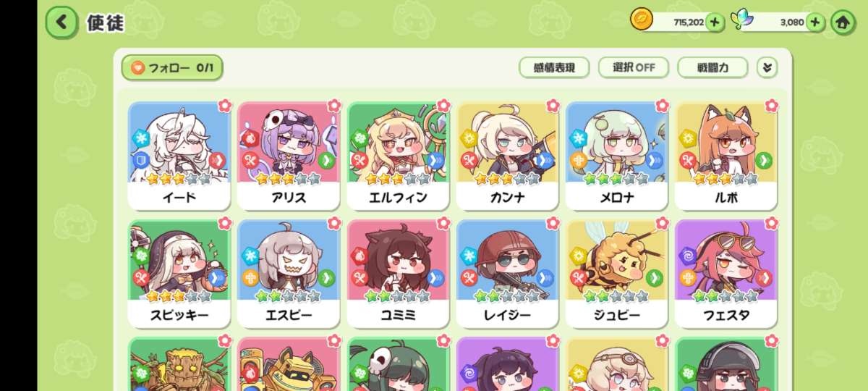Add gold coins with plus icon
868x391 pixels.
pos(715,22)
